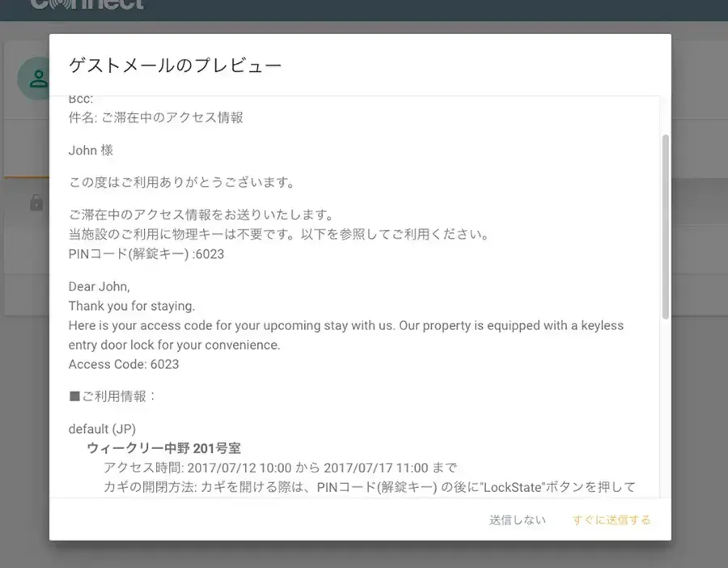Click the Connect logo in header bar
The image size is (728, 568).
[x=87, y=5]
